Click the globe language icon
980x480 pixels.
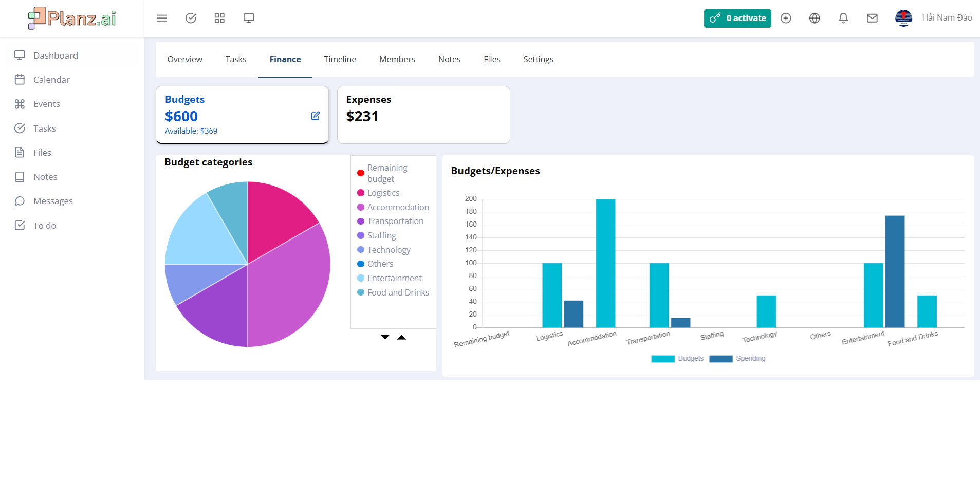pos(814,18)
